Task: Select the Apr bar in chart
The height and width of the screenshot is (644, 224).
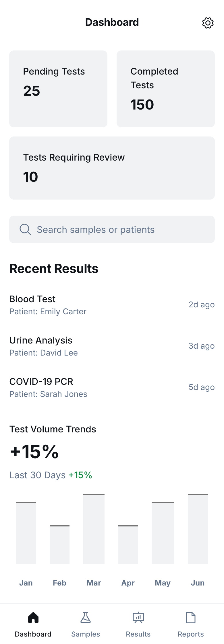Action: (x=128, y=545)
